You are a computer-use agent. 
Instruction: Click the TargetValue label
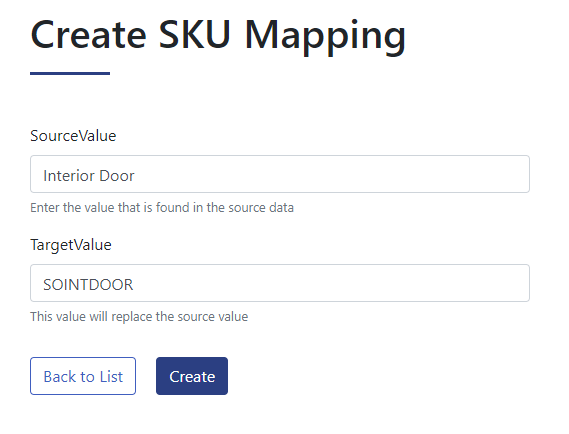(x=71, y=245)
